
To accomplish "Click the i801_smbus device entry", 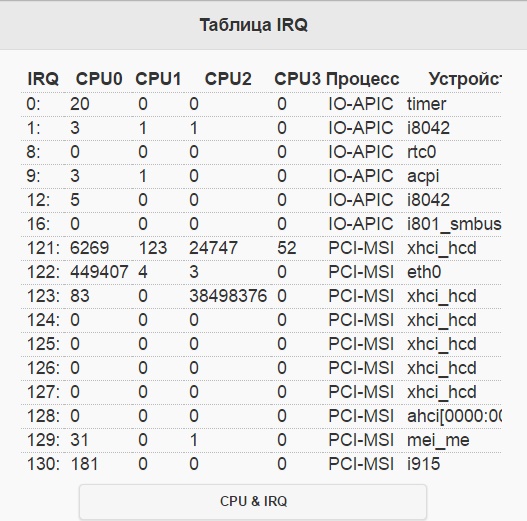I will pyautogui.click(x=454, y=224).
